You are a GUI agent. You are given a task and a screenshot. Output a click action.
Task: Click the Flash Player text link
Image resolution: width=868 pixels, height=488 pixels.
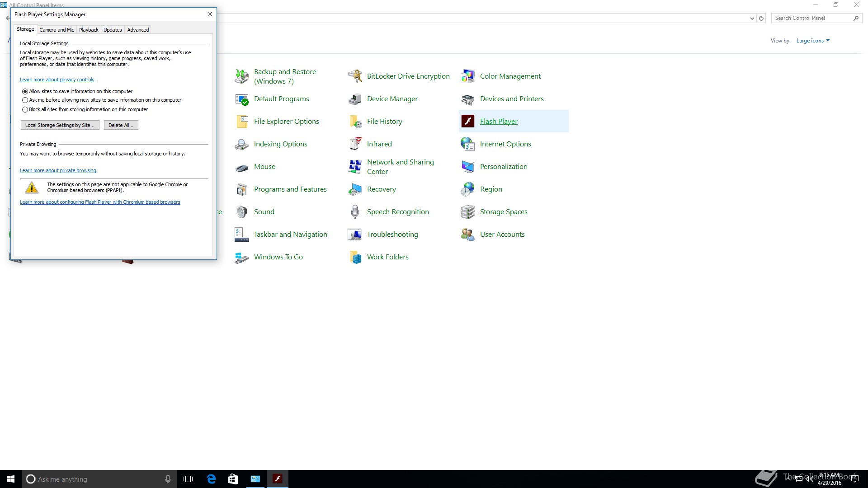click(x=499, y=122)
